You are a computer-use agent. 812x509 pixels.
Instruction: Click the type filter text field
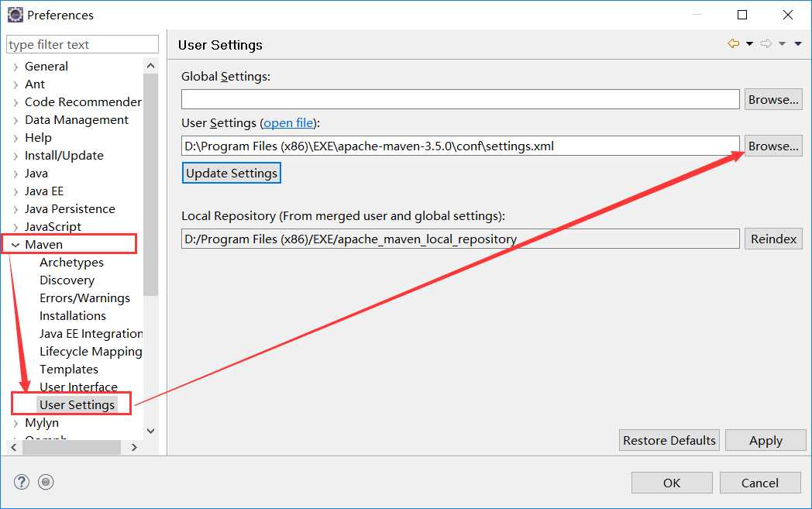[82, 44]
